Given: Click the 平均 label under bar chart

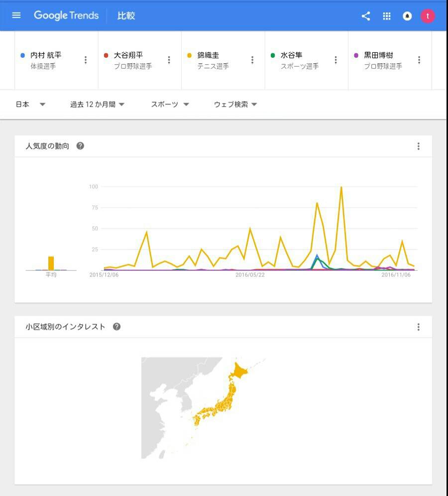Looking at the screenshot, I should point(51,274).
